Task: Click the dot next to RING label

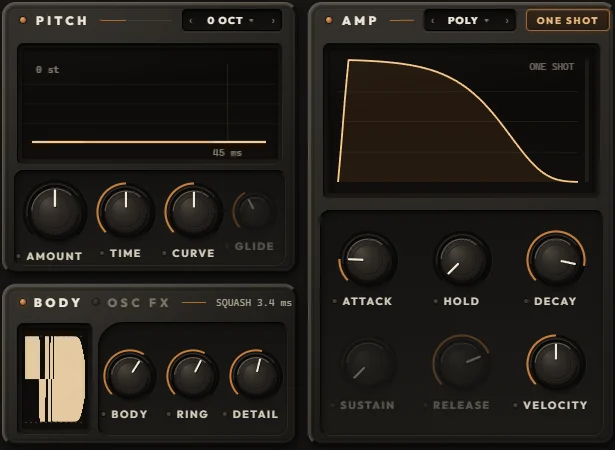Action: (169, 414)
